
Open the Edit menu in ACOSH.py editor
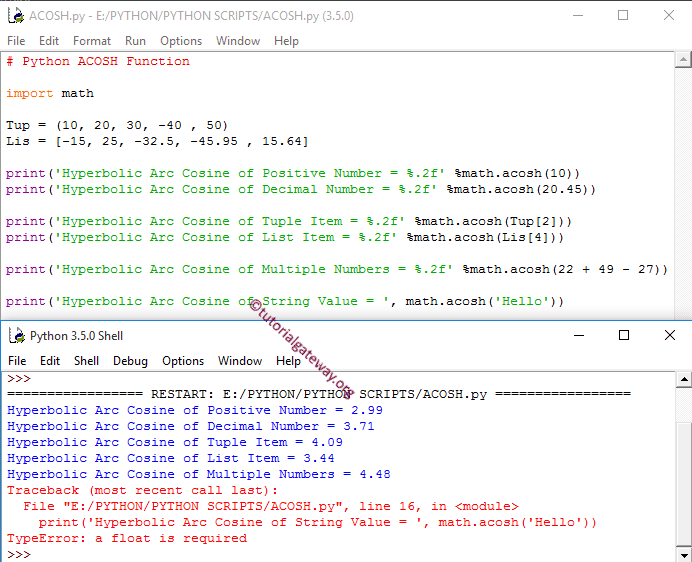point(49,41)
